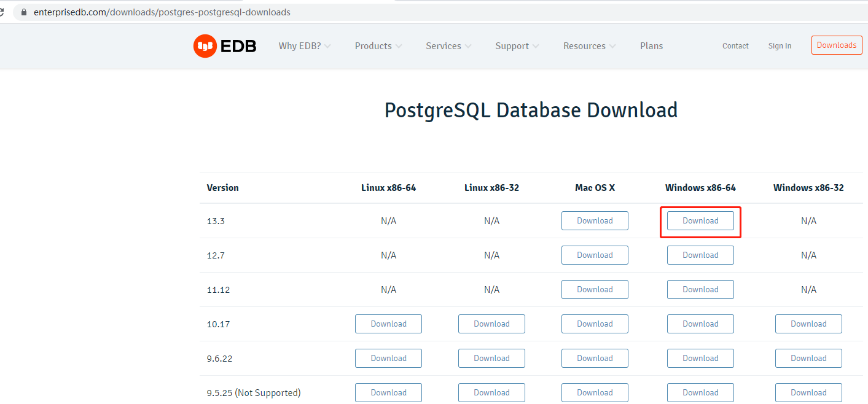Screen dimensions: 868x404
Task: Click version 10.17 row label
Action: (218, 324)
